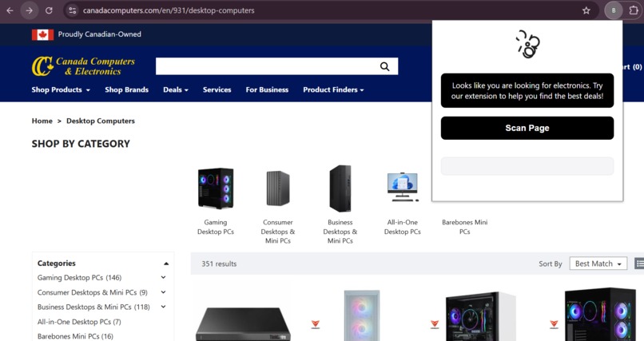This screenshot has height=341, width=644.
Task: Expand Business Desktops & Mini PCs chevron
Action: coord(163,307)
